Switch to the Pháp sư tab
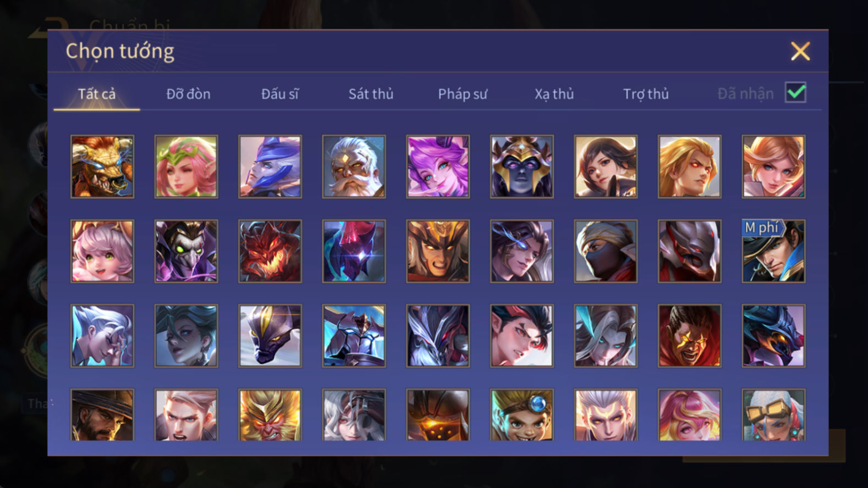This screenshot has width=868, height=488. [x=463, y=94]
